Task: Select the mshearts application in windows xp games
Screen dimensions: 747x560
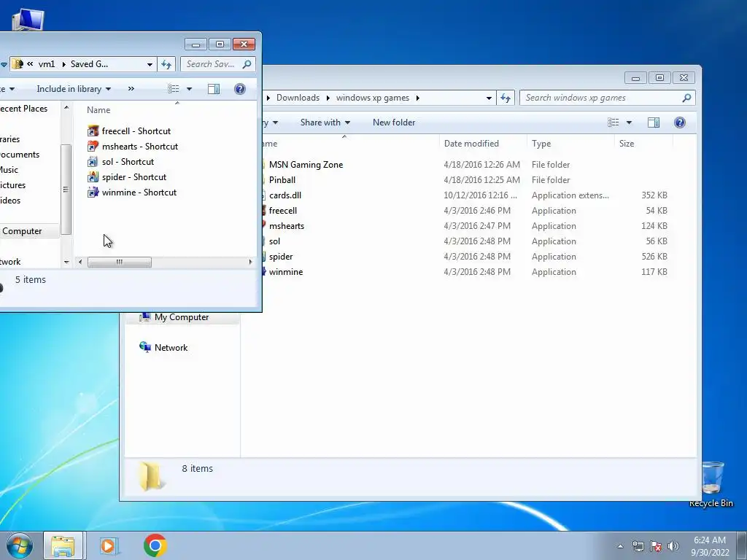Action: tap(286, 226)
